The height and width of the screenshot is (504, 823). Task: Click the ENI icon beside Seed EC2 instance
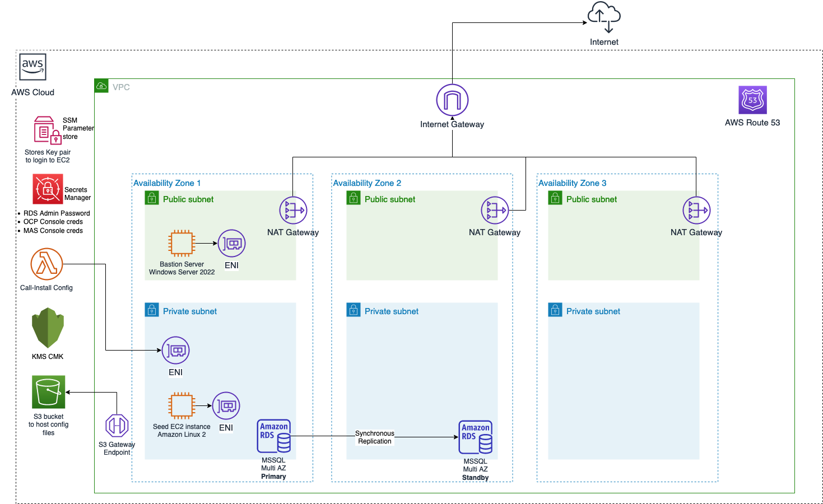tap(226, 406)
